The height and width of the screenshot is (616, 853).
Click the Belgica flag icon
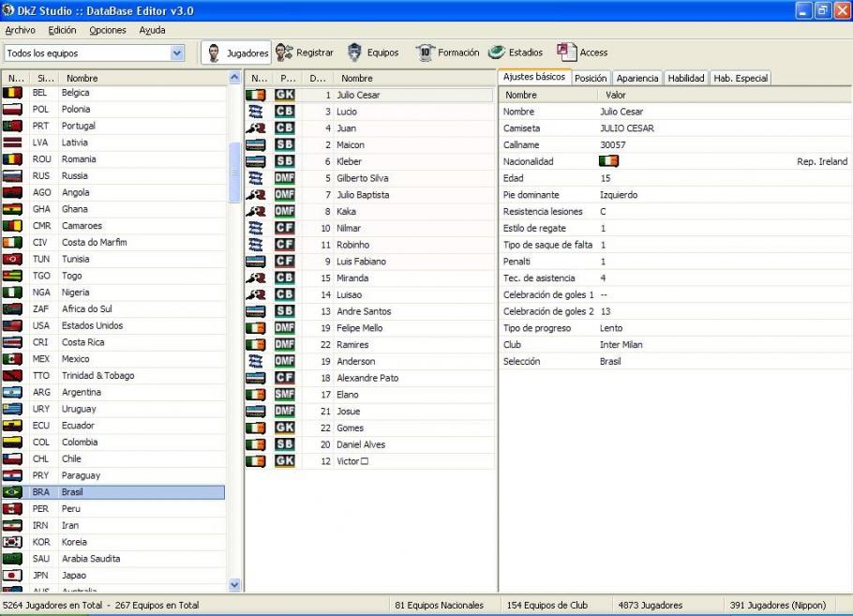[x=12, y=93]
